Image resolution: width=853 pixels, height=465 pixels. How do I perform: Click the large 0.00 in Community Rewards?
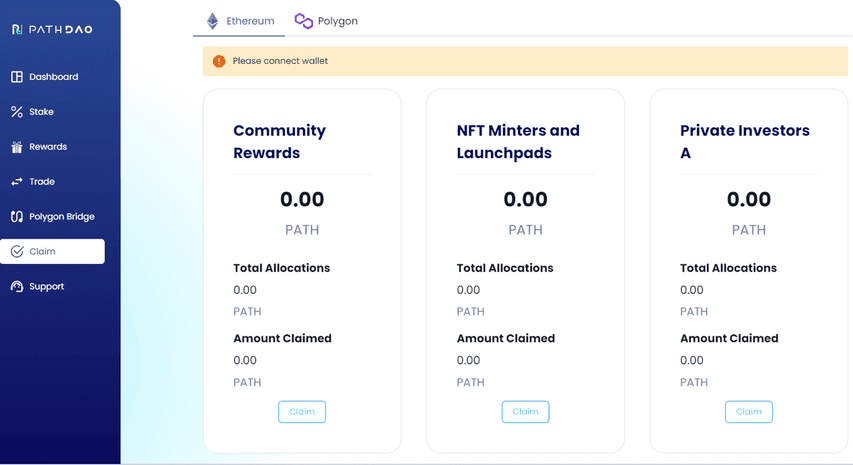pos(302,199)
